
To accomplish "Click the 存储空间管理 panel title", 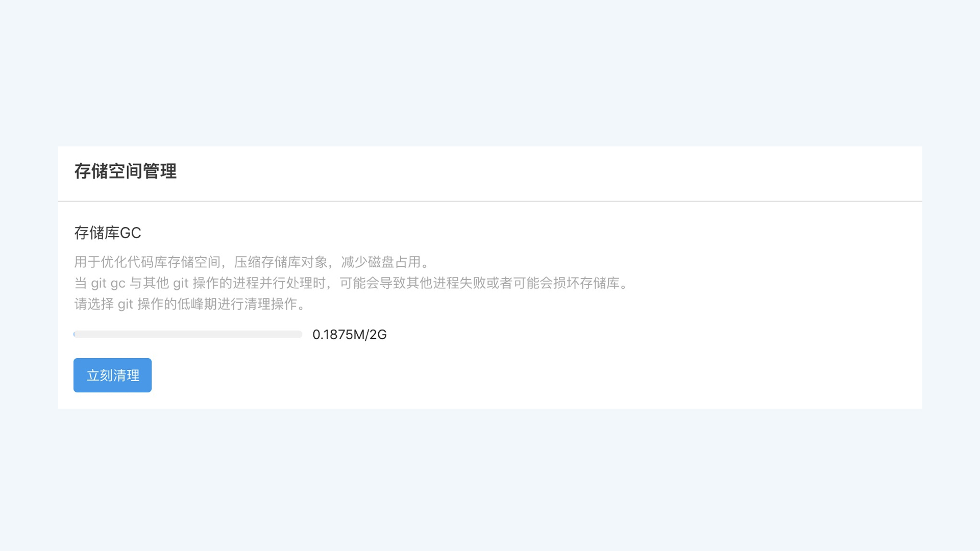I will (x=126, y=171).
